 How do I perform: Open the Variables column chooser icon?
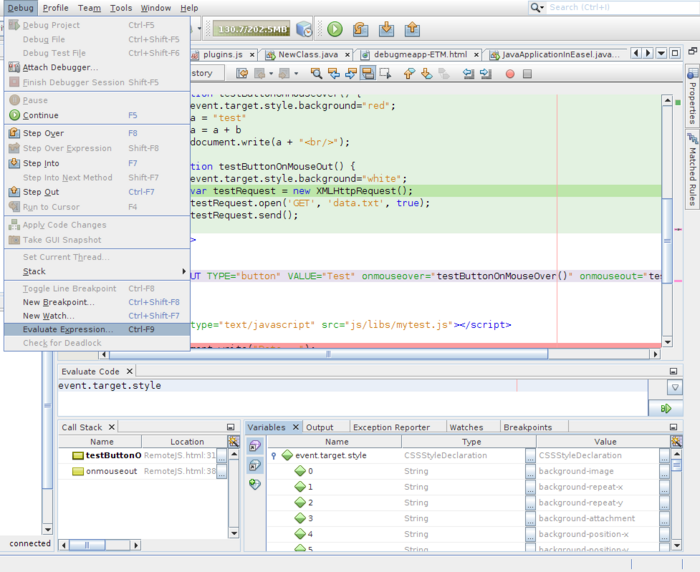[676, 442]
